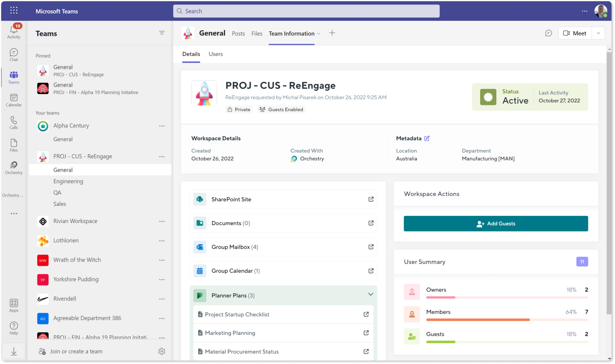This screenshot has width=615, height=364.
Task: Click Join or create a team
Action: (76, 351)
